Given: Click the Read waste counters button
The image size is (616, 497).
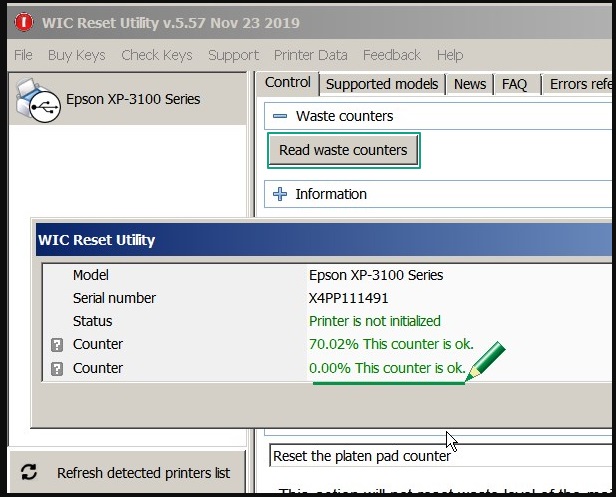Looking at the screenshot, I should point(343,150).
